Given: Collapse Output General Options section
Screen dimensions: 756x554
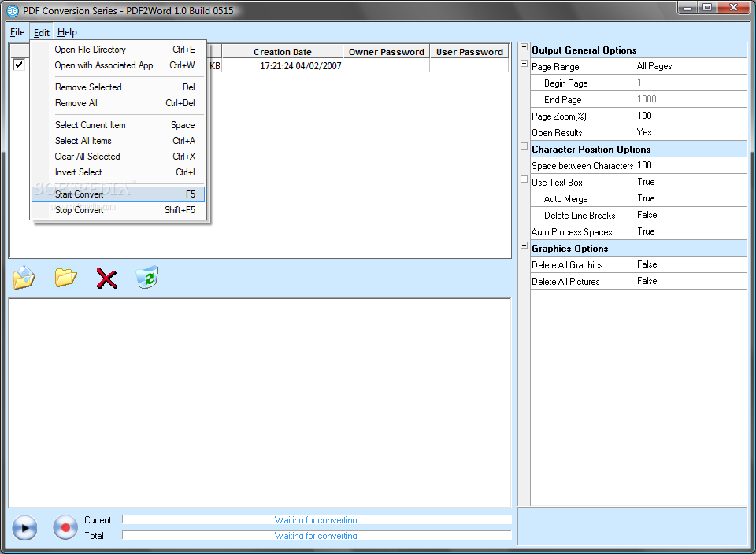Looking at the screenshot, I should tap(524, 47).
